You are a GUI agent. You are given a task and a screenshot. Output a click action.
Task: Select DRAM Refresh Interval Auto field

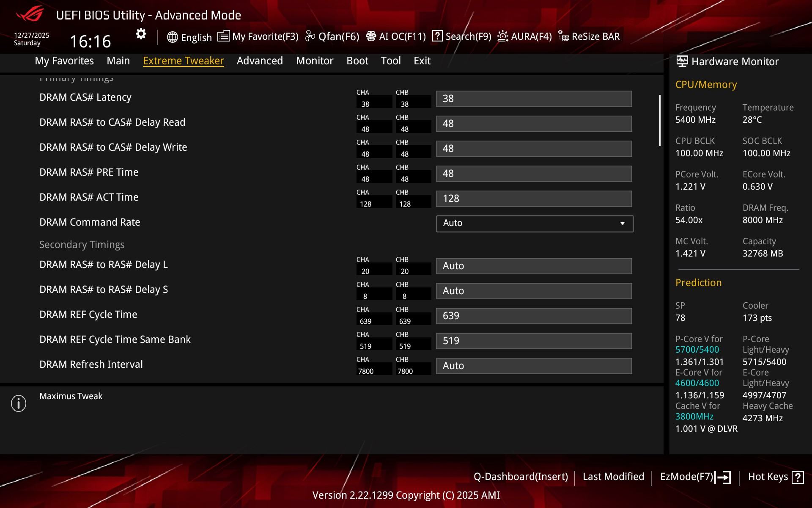tap(534, 366)
